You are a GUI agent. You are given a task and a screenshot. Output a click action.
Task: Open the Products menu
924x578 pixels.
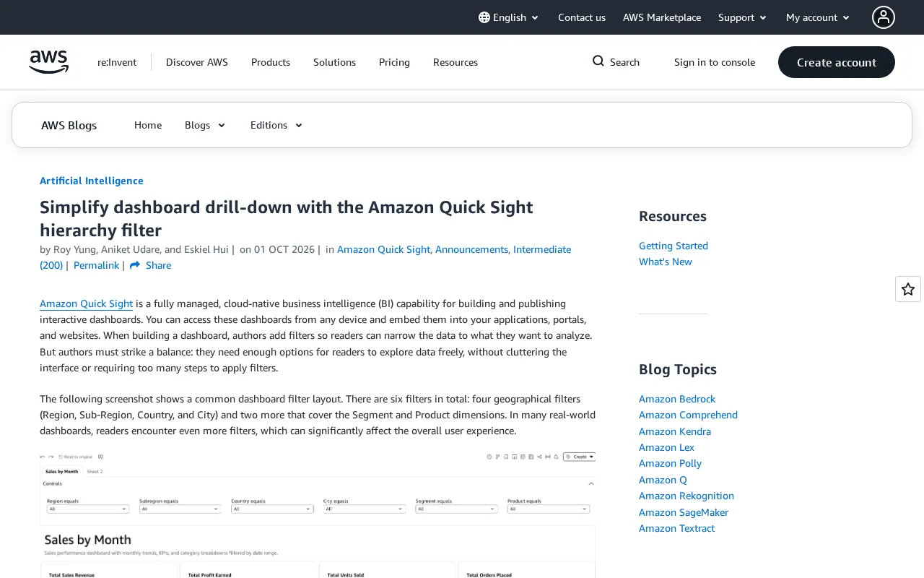[x=271, y=62]
